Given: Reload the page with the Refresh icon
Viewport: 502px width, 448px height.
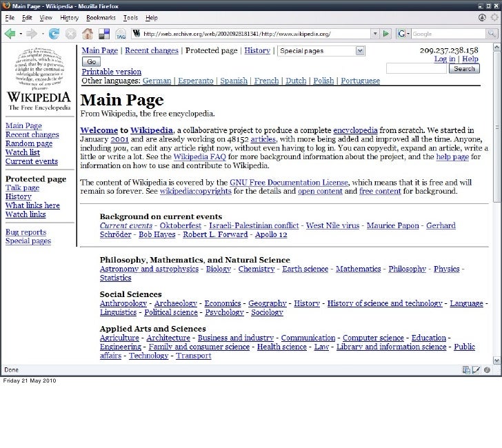Looking at the screenshot, I should pos(54,34).
